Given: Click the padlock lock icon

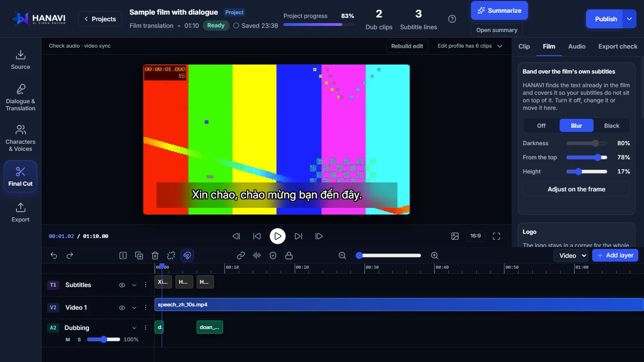Looking at the screenshot, I should point(289,255).
